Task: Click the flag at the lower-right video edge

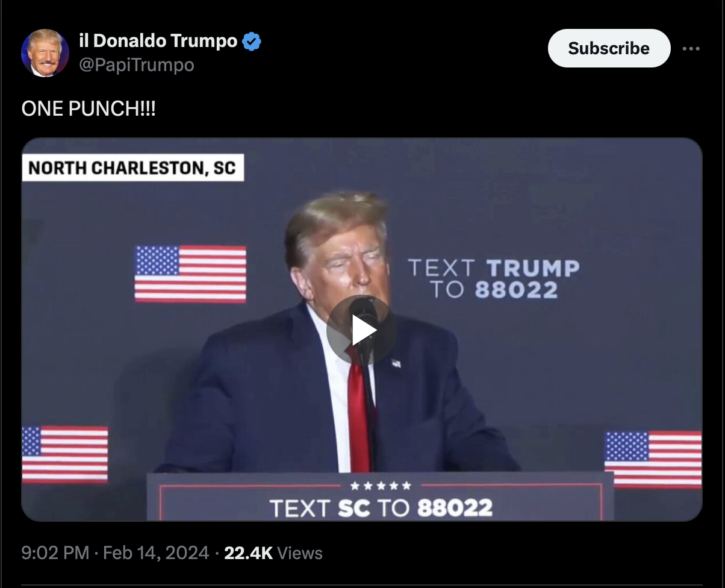Action: [x=653, y=459]
